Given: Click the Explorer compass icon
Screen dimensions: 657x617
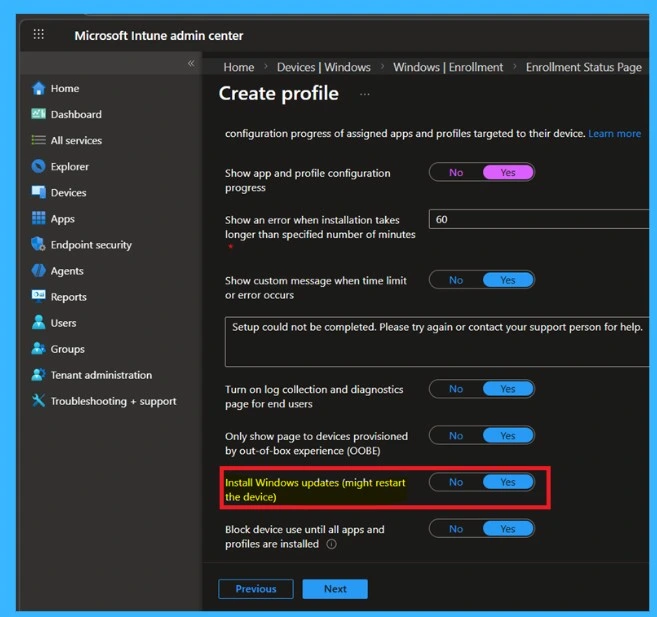Looking at the screenshot, I should [x=39, y=166].
